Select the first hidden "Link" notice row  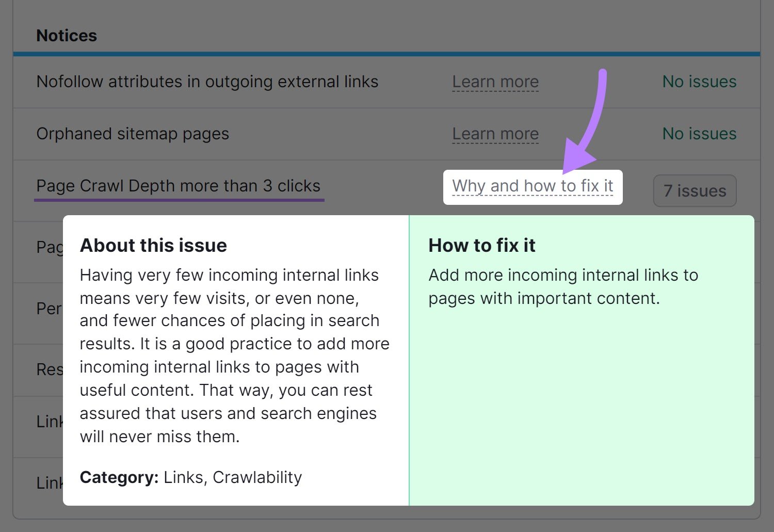pyautogui.click(x=49, y=422)
